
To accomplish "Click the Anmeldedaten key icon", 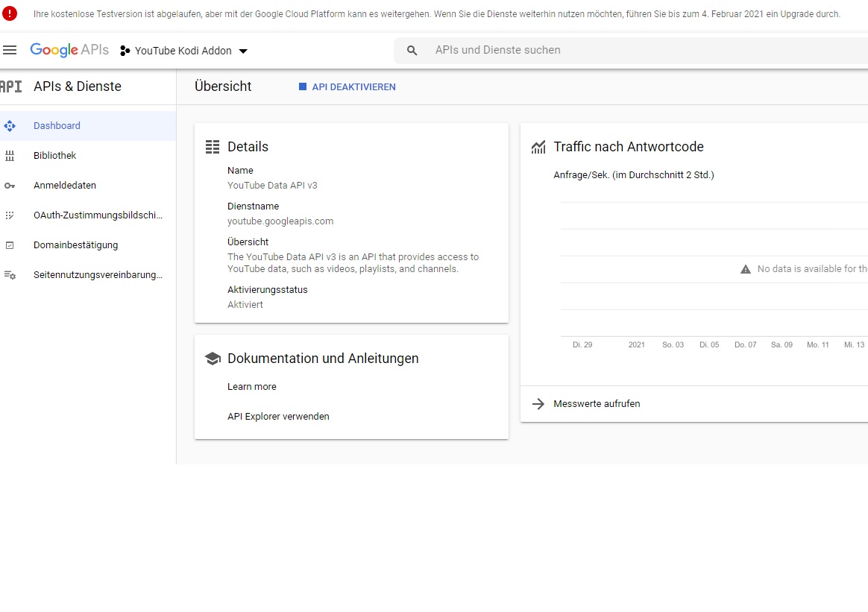I will (x=10, y=186).
